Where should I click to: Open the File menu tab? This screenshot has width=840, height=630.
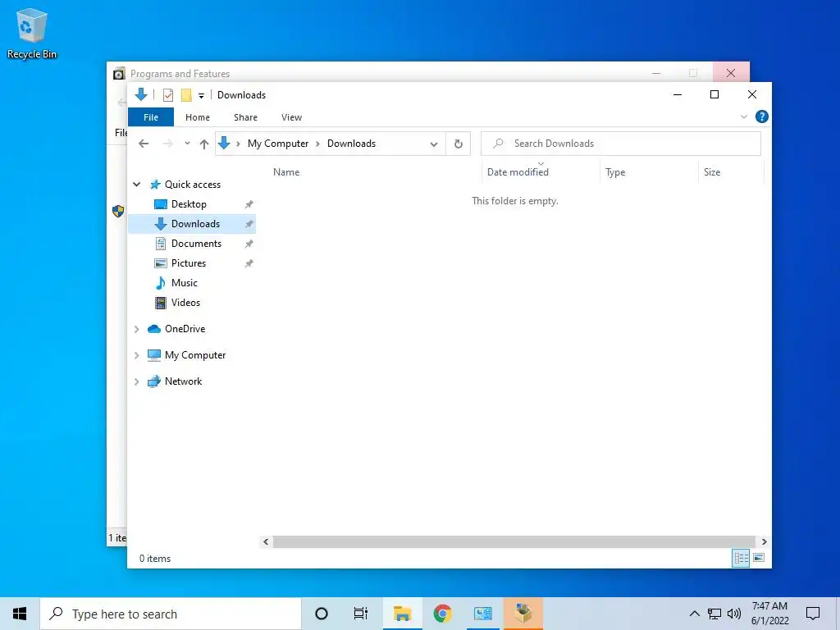[151, 117]
